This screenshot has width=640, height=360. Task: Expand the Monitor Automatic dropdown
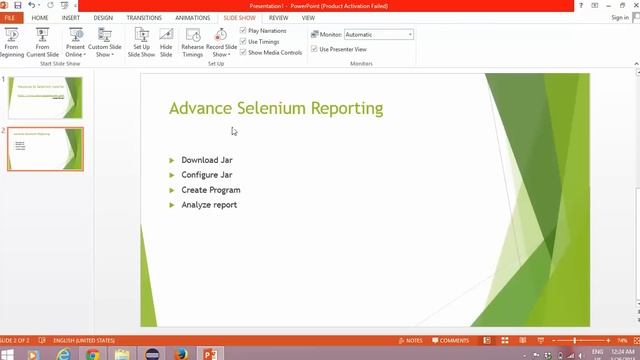coord(410,35)
